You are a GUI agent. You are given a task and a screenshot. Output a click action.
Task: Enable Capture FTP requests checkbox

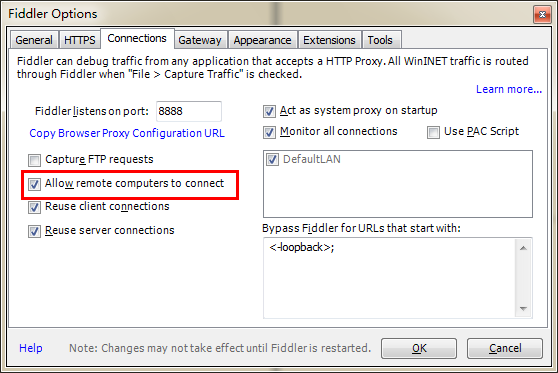tap(35, 160)
